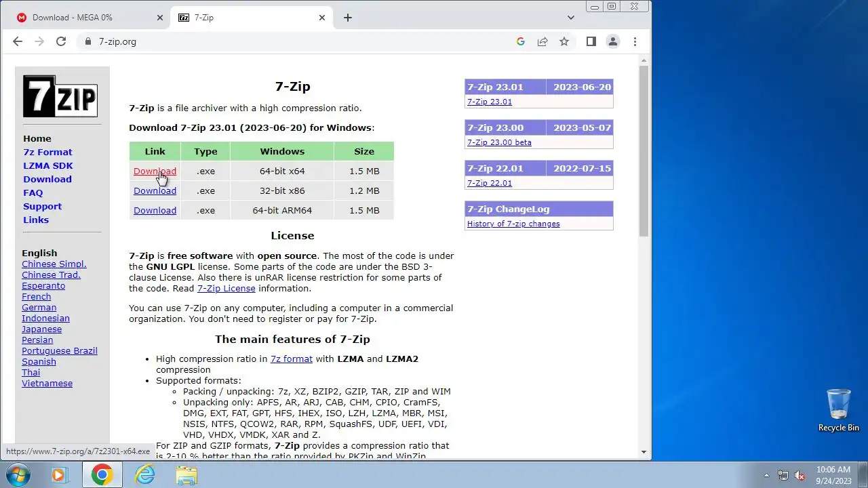Click the scrollbar up arrow

(644, 60)
